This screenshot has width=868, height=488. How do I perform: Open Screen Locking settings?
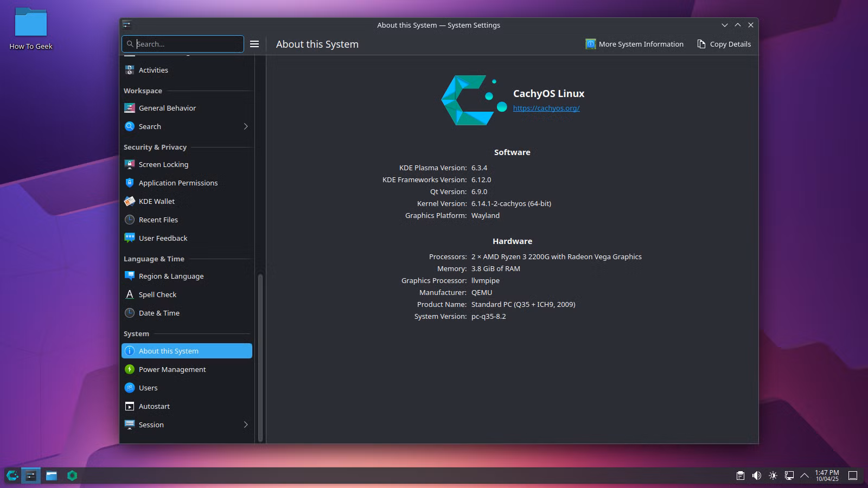coord(163,164)
